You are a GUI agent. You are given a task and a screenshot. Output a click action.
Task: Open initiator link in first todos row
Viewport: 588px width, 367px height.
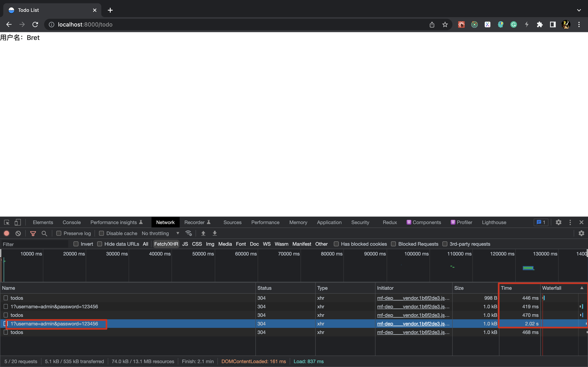413,298
